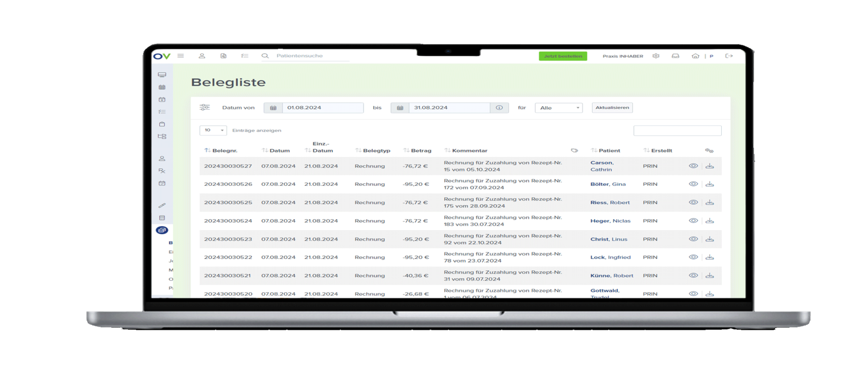
Task: Open the calendar picker for the end date
Action: pos(400,108)
